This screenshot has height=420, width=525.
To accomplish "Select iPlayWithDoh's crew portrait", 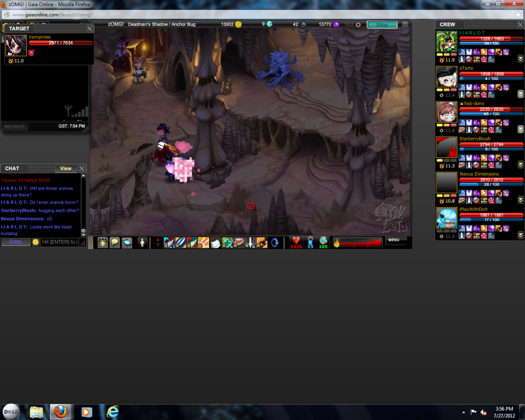I will pyautogui.click(x=447, y=218).
